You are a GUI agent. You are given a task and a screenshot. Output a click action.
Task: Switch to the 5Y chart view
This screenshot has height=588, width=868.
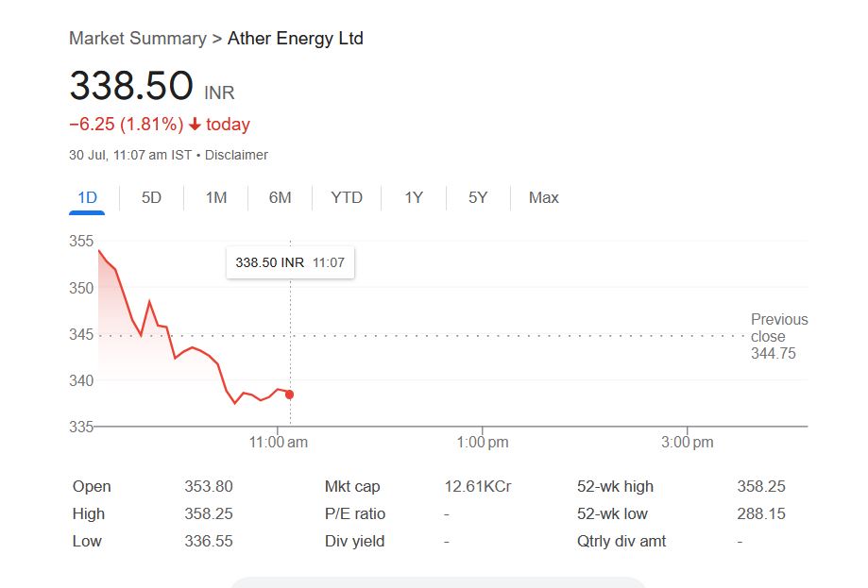(478, 197)
